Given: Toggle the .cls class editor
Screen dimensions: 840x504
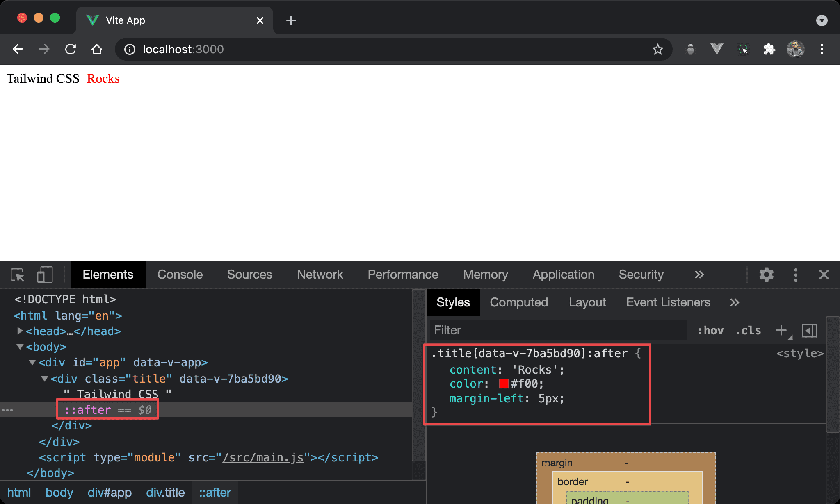Looking at the screenshot, I should pos(749,330).
